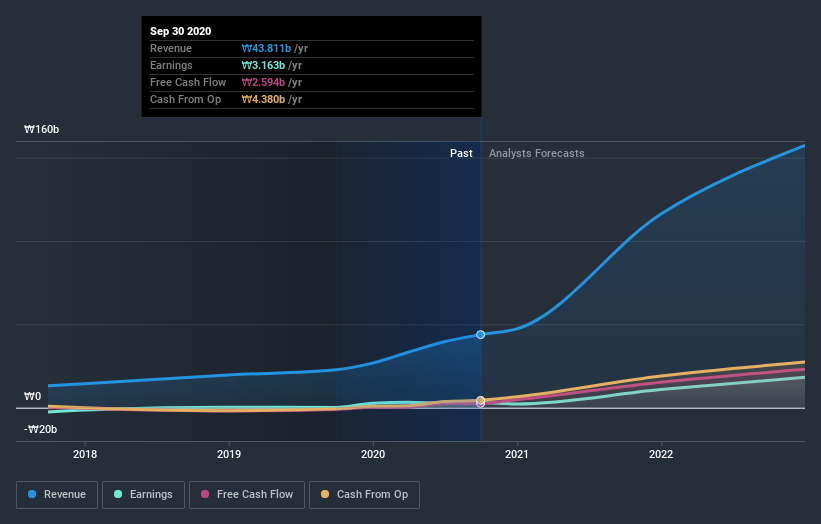Click the 2019 x-axis label
This screenshot has height=524, width=821.
(229, 454)
